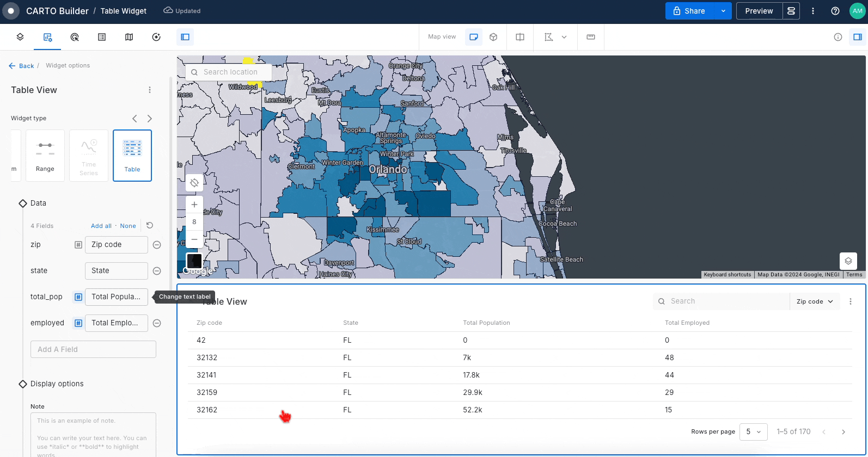Open the Widgets panel icon
868x457 pixels.
48,37
